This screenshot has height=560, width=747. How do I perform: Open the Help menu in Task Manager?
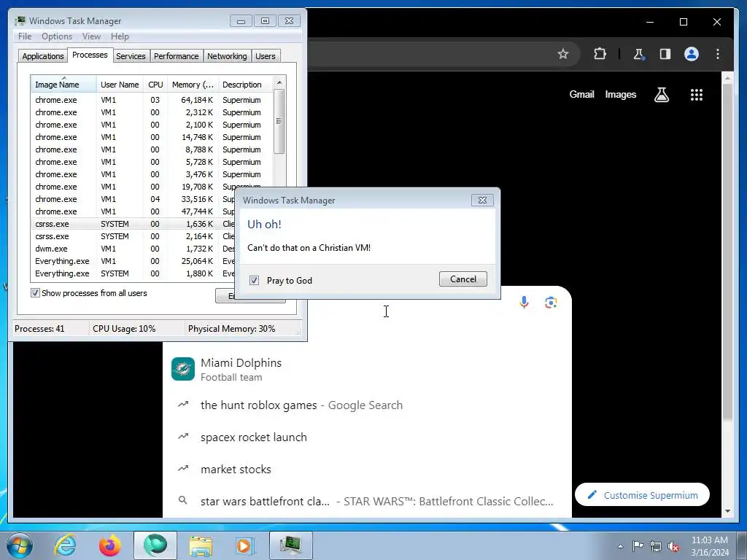point(120,36)
